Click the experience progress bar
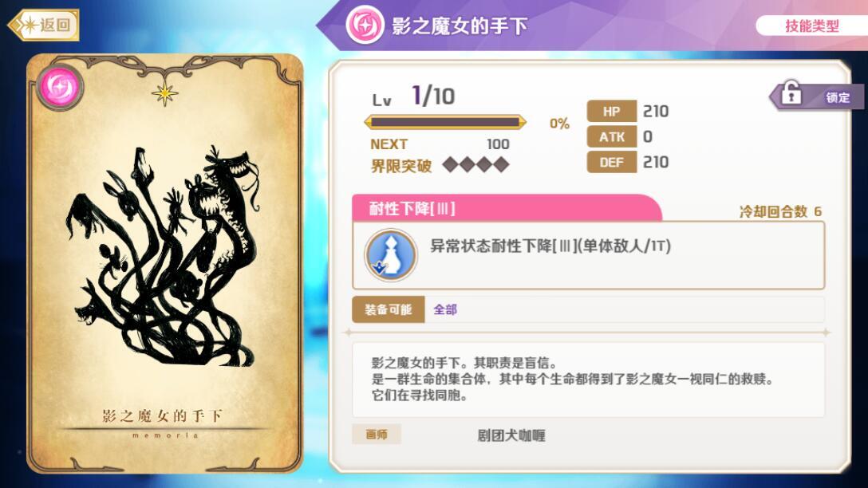The width and height of the screenshot is (868, 488). coord(445,122)
